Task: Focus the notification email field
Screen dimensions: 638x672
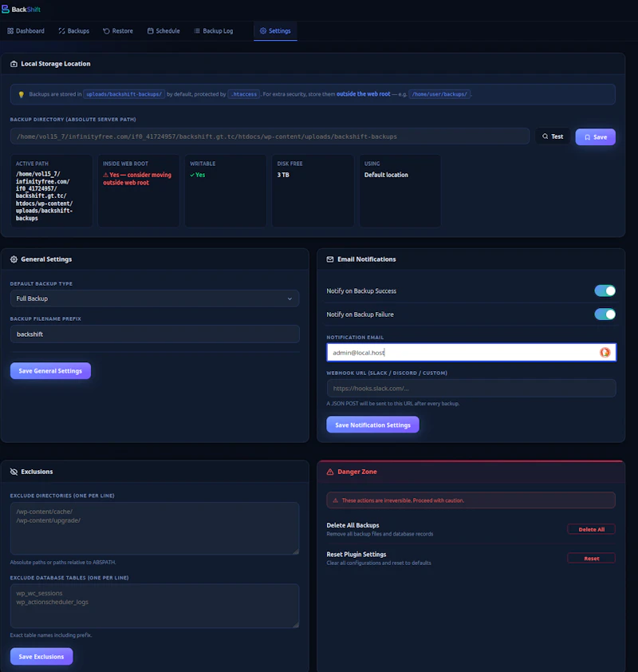Action: tap(471, 352)
